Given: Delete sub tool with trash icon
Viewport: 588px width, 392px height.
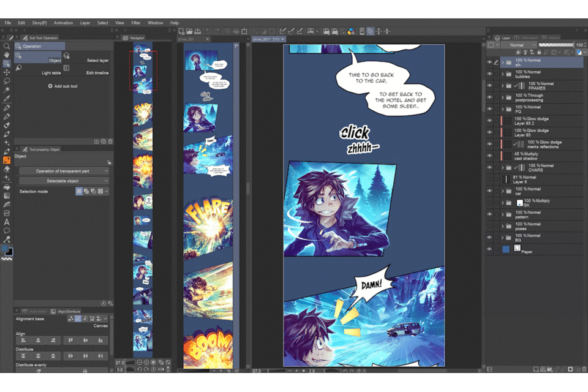Looking at the screenshot, I should pos(110,141).
